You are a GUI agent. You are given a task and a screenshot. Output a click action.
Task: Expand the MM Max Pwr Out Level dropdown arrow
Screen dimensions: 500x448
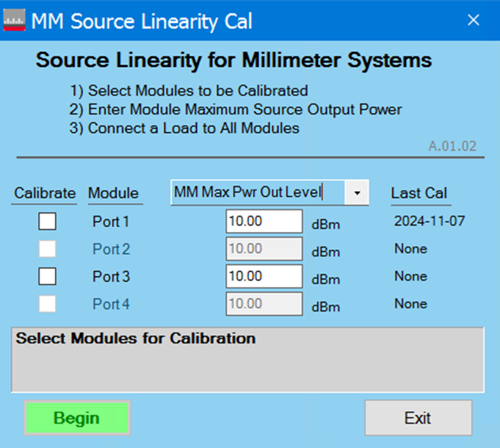[357, 193]
